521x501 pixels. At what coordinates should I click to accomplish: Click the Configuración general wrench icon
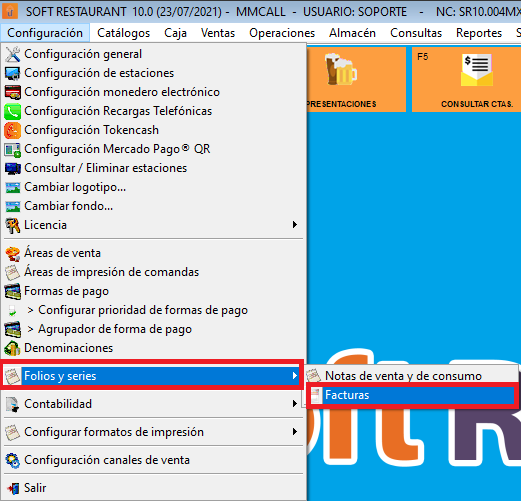[13, 54]
